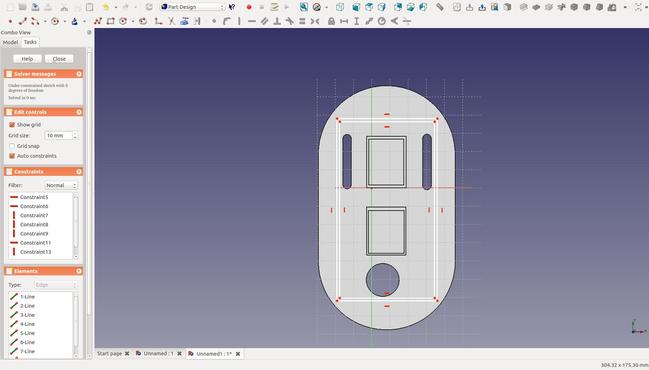The image size is (649, 370).
Task: Select the Trim edge scissors tool
Action: 171,21
